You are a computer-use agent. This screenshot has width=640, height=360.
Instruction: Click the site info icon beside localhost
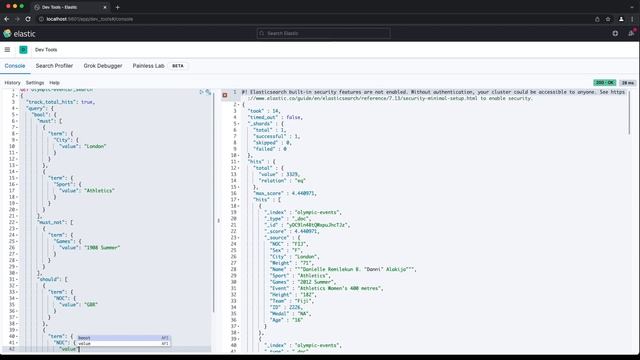[x=41, y=19]
